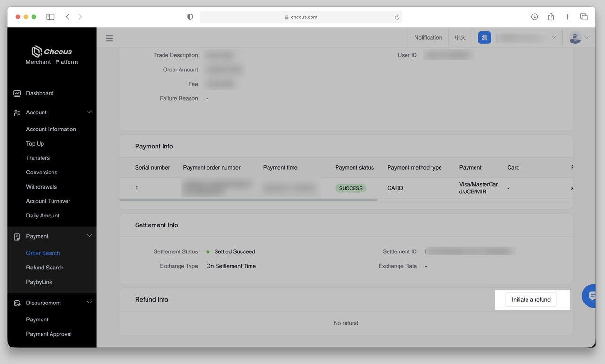This screenshot has width=605, height=364.
Task: Open the merchant account dropdown
Action: click(553, 38)
